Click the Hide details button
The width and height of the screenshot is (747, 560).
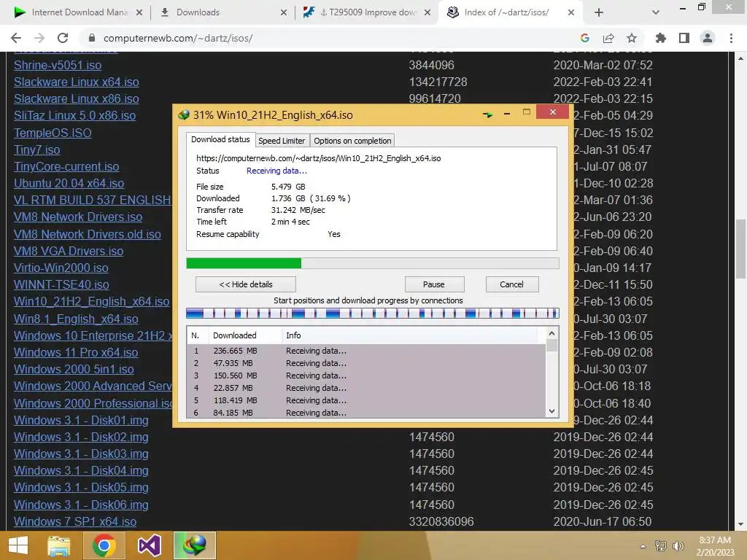pyautogui.click(x=246, y=284)
